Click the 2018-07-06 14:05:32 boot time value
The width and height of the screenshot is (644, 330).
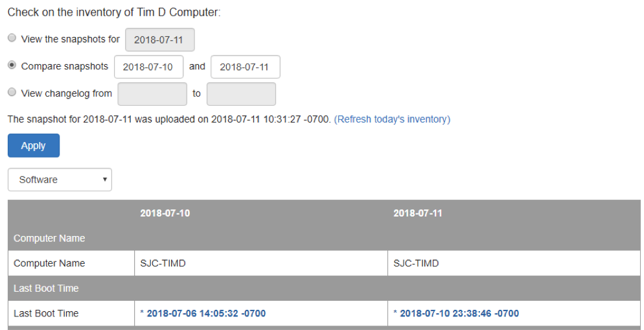(206, 313)
